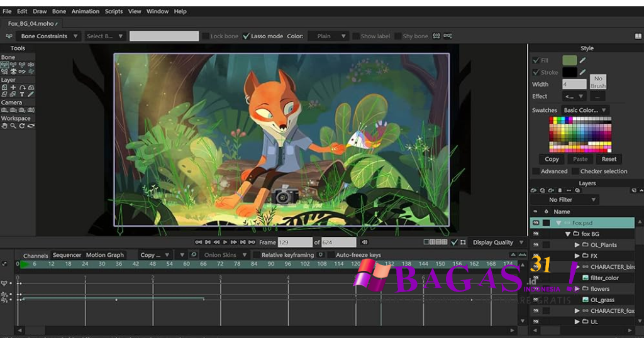
Task: Click the Fill color eyedropper icon
Action: [583, 60]
